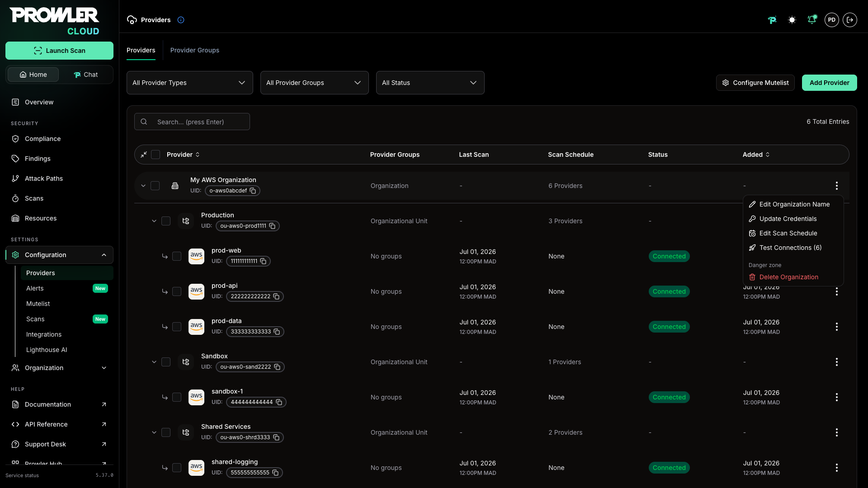The height and width of the screenshot is (488, 868).
Task: Open Findings in sidebar
Action: click(x=59, y=159)
